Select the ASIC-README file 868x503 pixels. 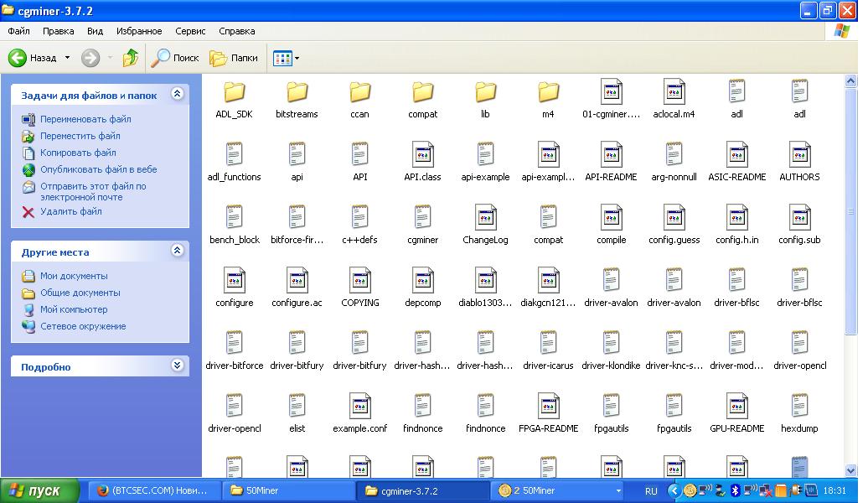736,163
